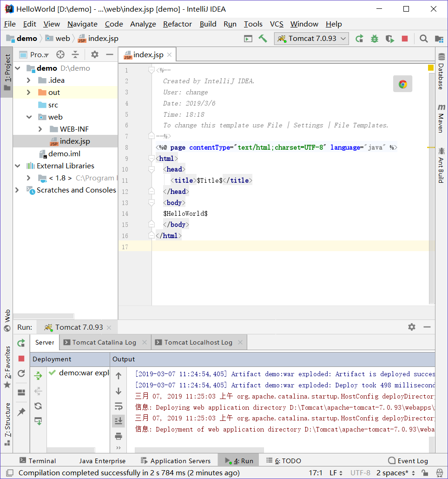This screenshot has height=479, width=448.
Task: Expand the .idea folder
Action: click(28, 80)
